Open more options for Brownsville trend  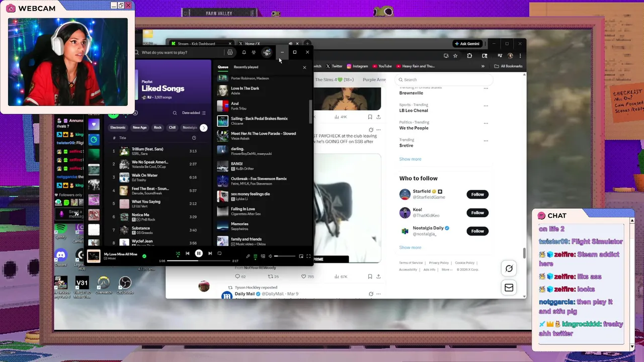(486, 88)
